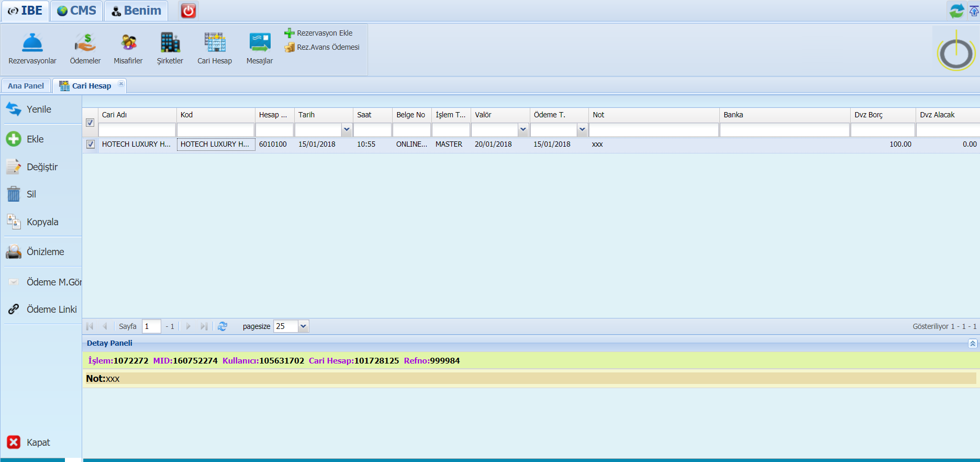
Task: Open the Rezervasyonlar module
Action: [32, 49]
